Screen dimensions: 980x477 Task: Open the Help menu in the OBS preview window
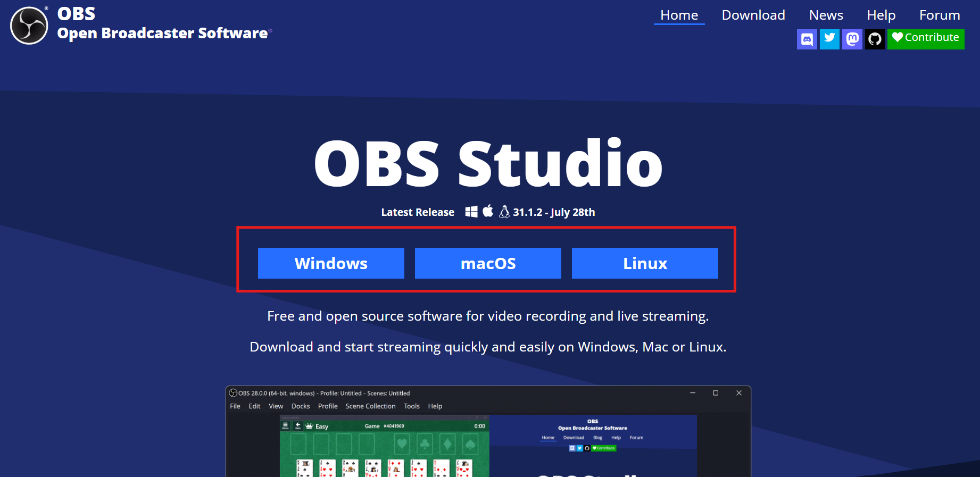tap(435, 406)
